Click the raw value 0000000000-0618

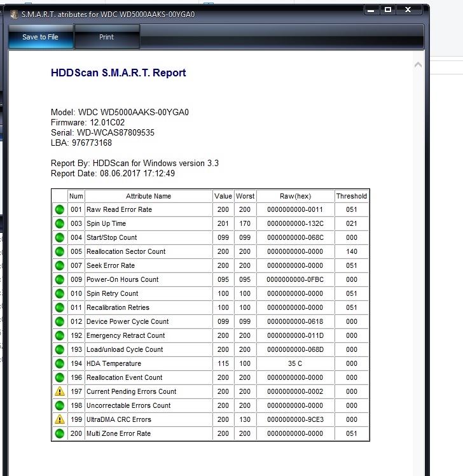(x=295, y=321)
